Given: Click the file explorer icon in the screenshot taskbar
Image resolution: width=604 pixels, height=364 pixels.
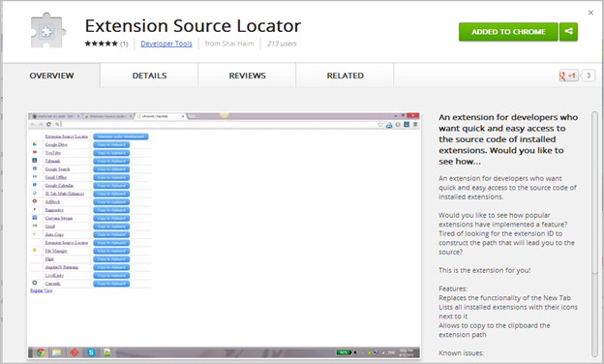Looking at the screenshot, I should (57, 352).
